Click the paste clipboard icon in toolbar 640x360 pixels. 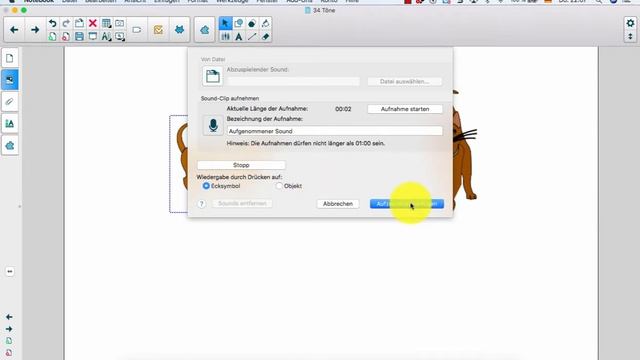pyautogui.click(x=79, y=23)
